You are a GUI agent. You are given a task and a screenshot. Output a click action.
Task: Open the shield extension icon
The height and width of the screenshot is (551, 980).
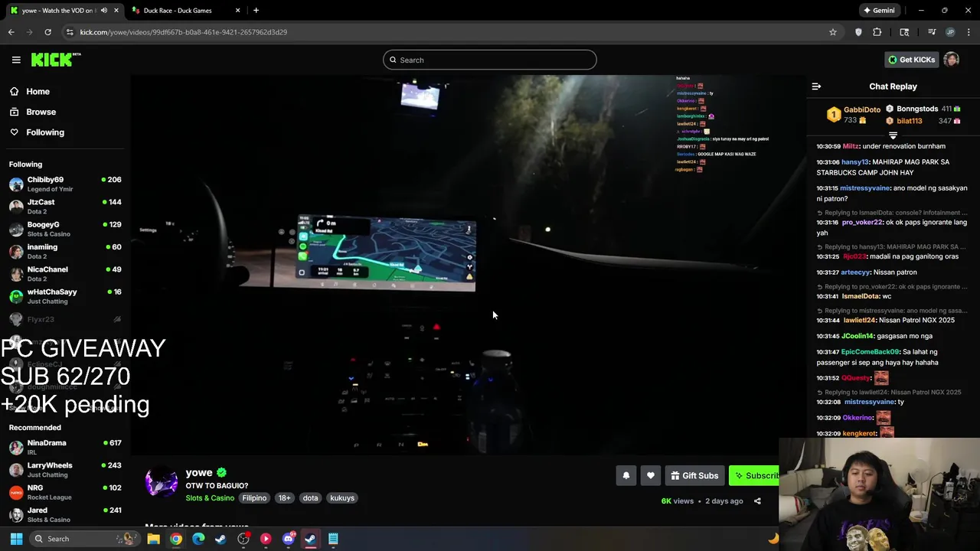(858, 32)
